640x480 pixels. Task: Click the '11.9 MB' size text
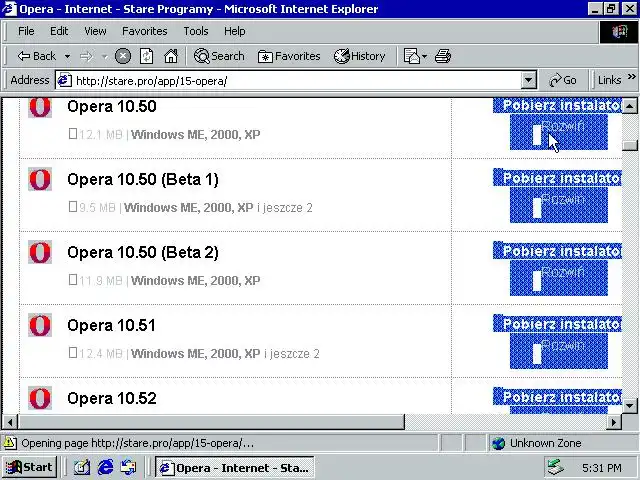(x=100, y=281)
